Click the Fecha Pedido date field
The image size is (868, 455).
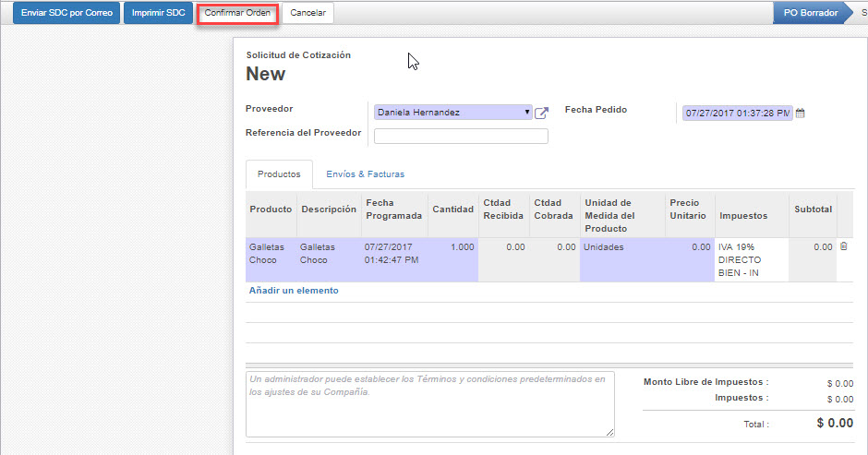pyautogui.click(x=736, y=113)
